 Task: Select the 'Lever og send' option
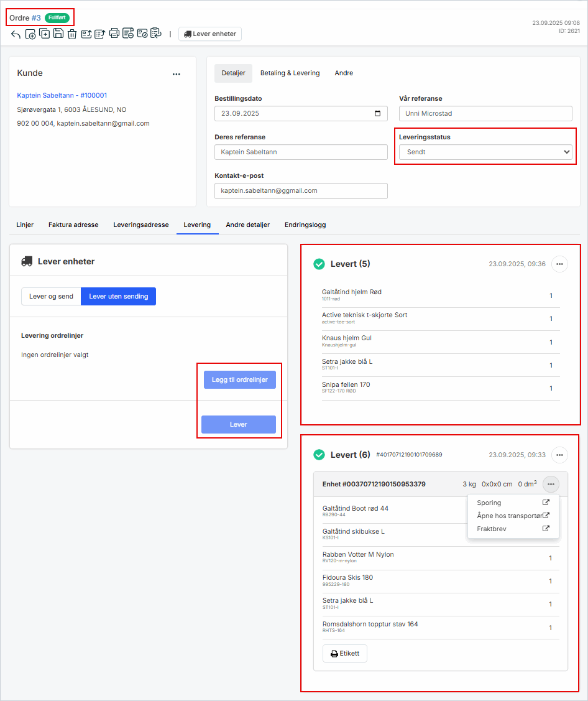coord(51,297)
